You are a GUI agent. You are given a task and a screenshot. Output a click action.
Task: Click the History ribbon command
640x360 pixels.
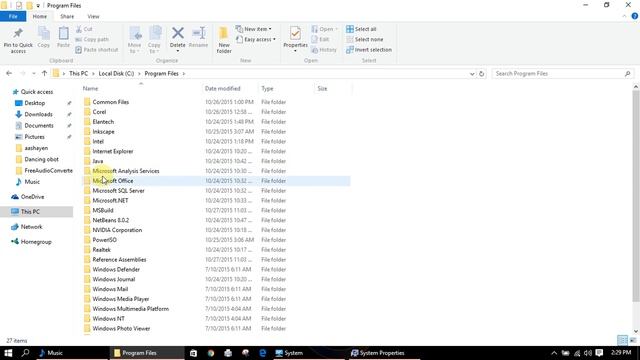[x=324, y=49]
